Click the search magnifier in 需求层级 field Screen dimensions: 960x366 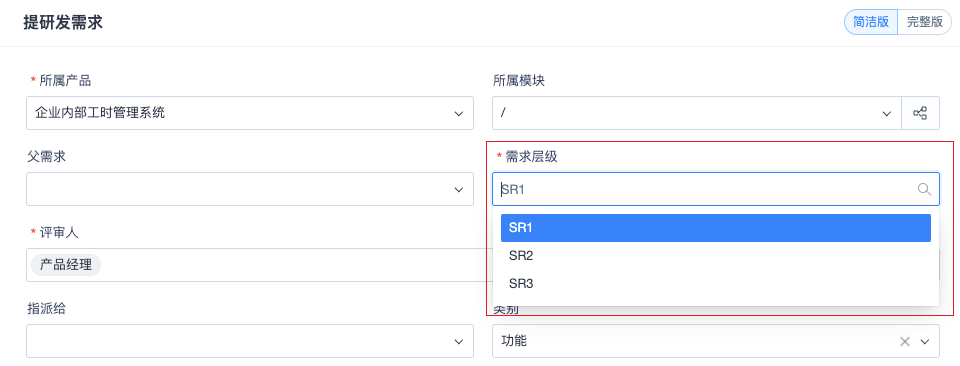coord(924,189)
